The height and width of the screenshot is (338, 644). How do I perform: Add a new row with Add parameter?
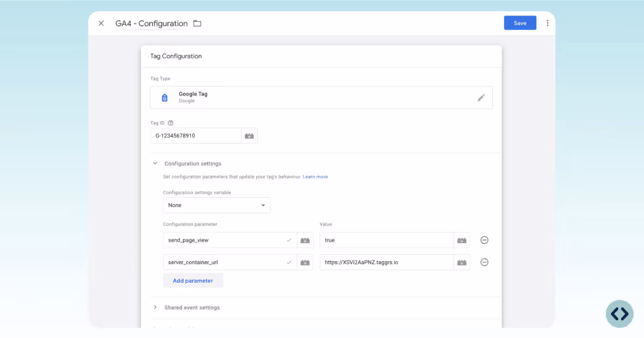[x=193, y=281]
